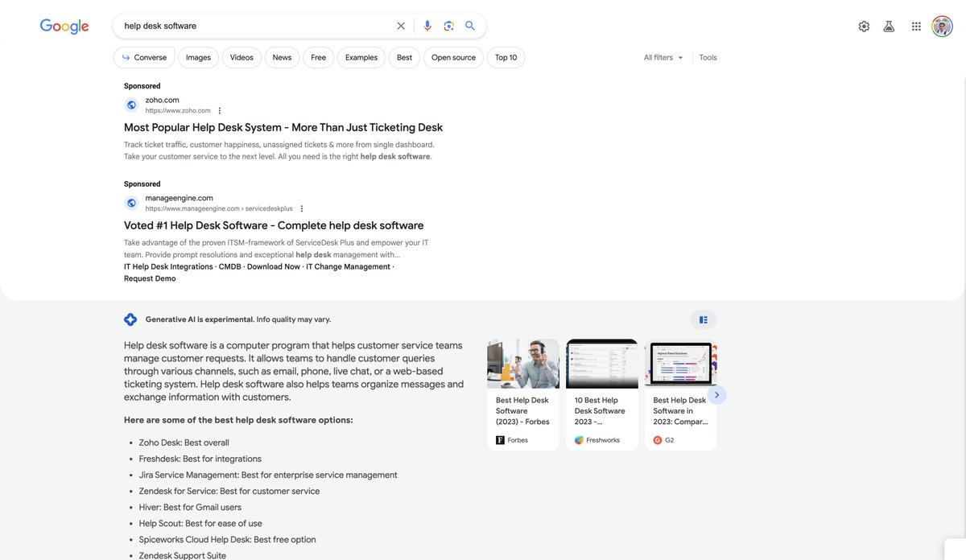Click "Zendesk for Service" list item
Viewport: 966px width, 560px height.
pos(229,491)
